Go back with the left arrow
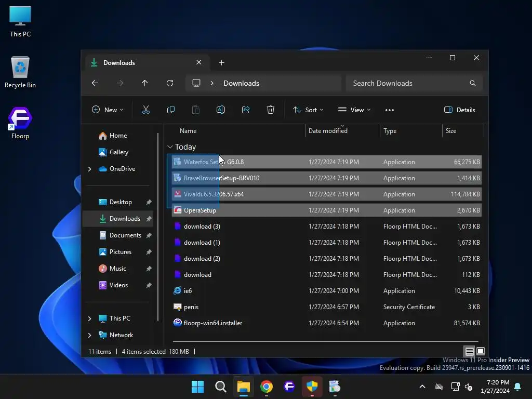The height and width of the screenshot is (399, 532). (x=95, y=83)
